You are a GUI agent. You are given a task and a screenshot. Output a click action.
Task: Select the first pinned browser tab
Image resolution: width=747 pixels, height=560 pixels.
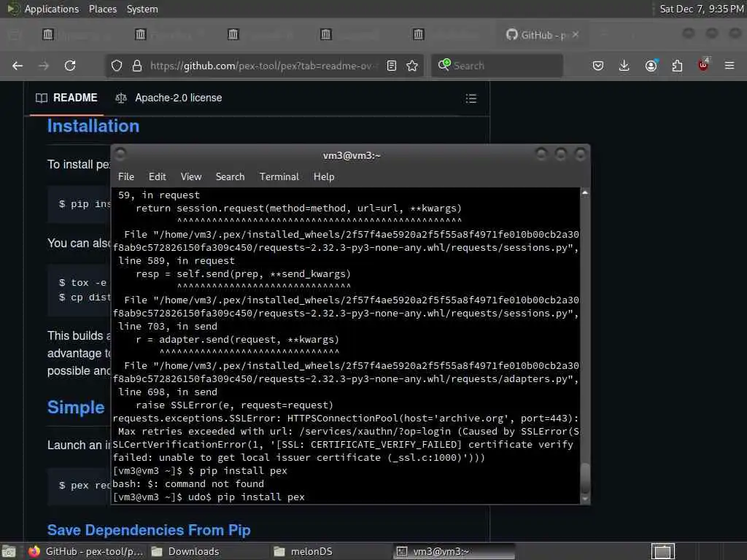tap(48, 34)
